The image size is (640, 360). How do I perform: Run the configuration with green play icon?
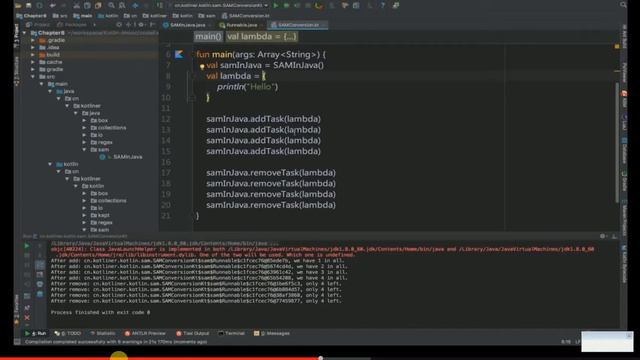tap(276, 5)
